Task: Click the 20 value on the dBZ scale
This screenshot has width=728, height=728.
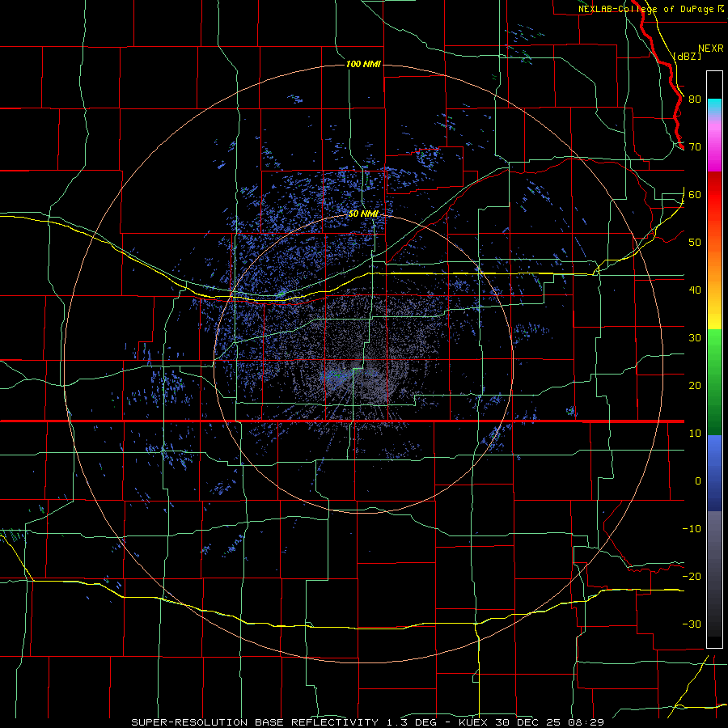Action: click(x=695, y=386)
